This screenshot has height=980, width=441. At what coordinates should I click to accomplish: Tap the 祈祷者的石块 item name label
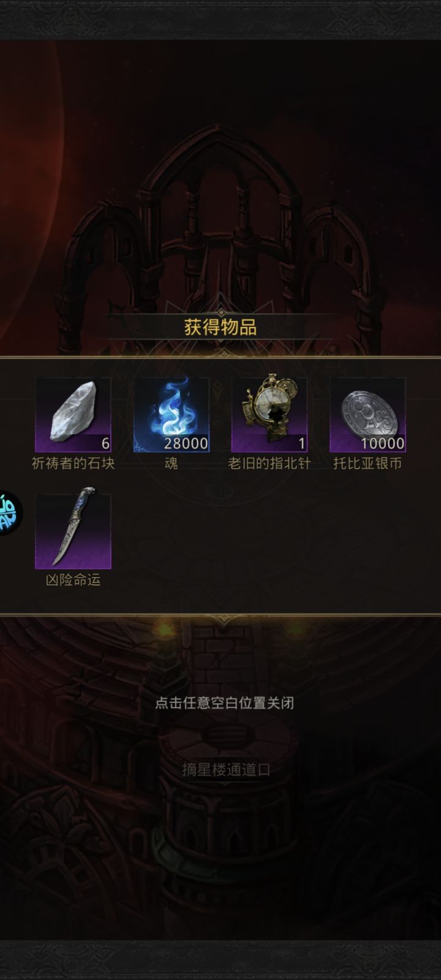tap(73, 464)
